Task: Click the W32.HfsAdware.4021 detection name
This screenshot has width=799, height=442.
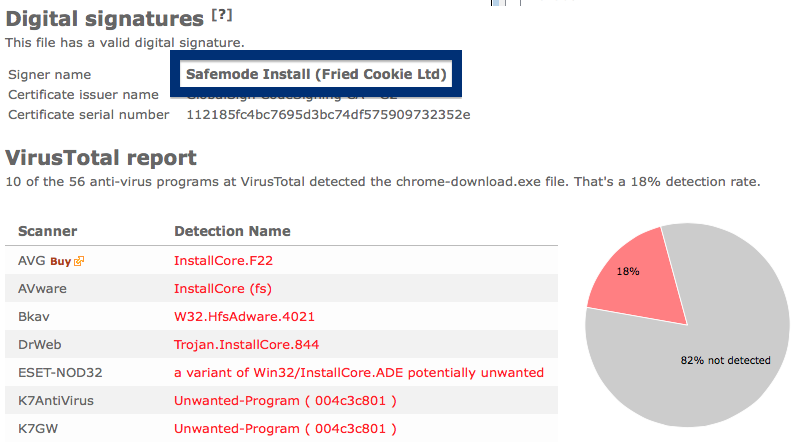Action: 244,317
